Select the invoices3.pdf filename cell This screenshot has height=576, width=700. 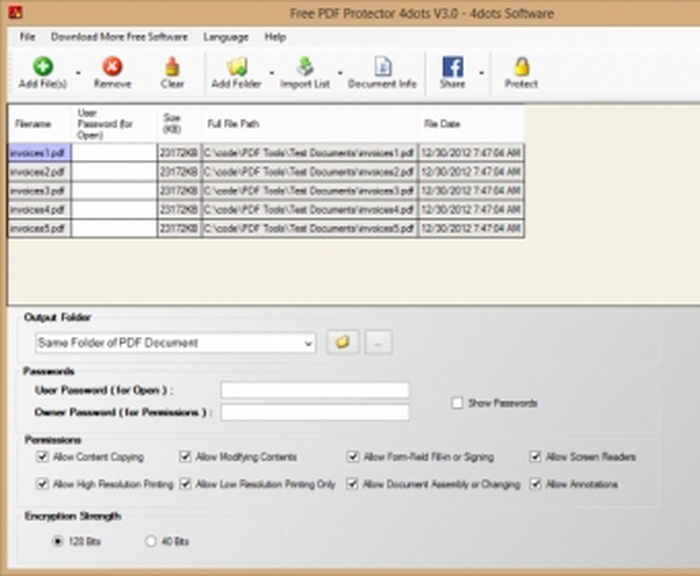click(39, 191)
